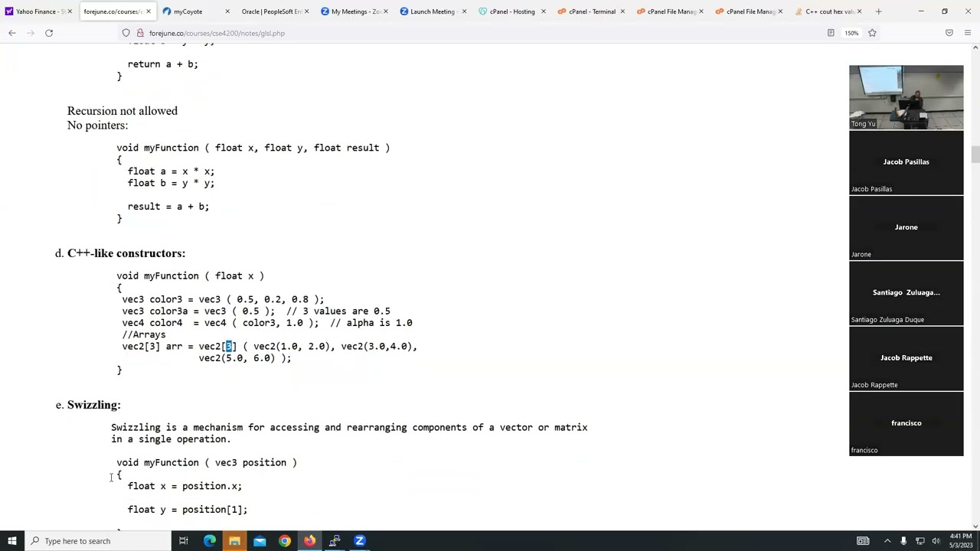Switch to the cPanel - Terminal tab
The width and height of the screenshot is (980, 551).
pos(590,11)
